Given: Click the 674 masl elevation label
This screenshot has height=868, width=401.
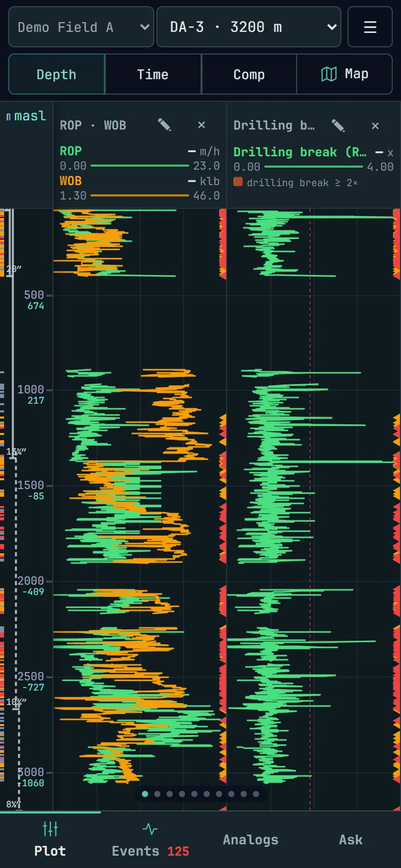Looking at the screenshot, I should click(36, 306).
